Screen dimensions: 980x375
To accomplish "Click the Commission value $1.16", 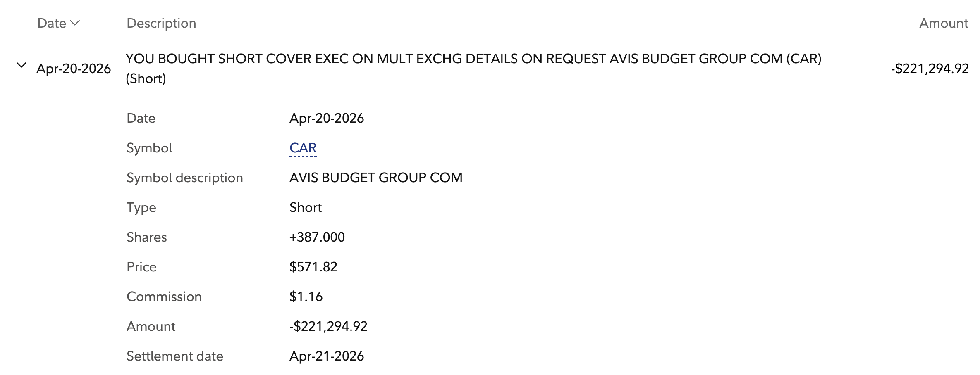I will click(x=306, y=297).
